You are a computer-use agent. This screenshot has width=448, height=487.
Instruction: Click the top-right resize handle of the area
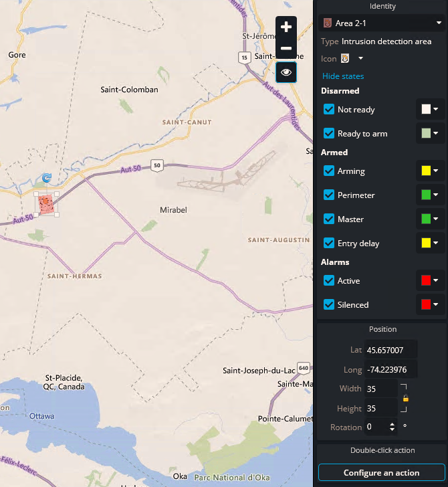click(57, 194)
